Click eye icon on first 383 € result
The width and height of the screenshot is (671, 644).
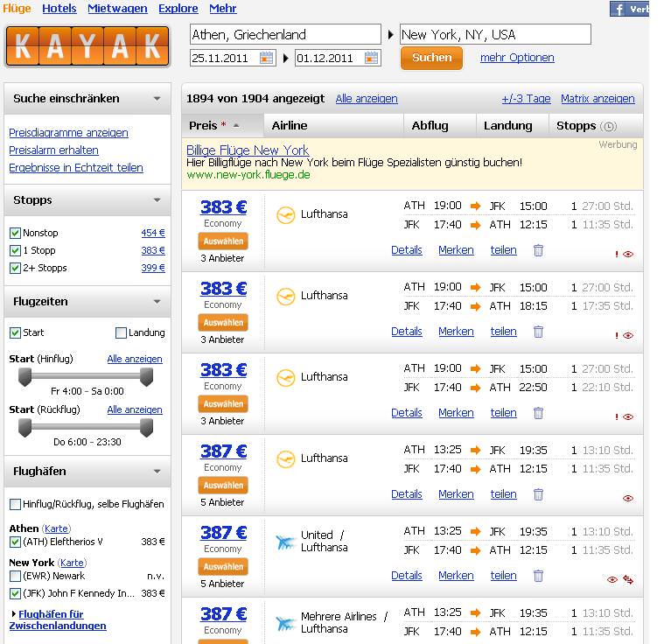coord(628,254)
